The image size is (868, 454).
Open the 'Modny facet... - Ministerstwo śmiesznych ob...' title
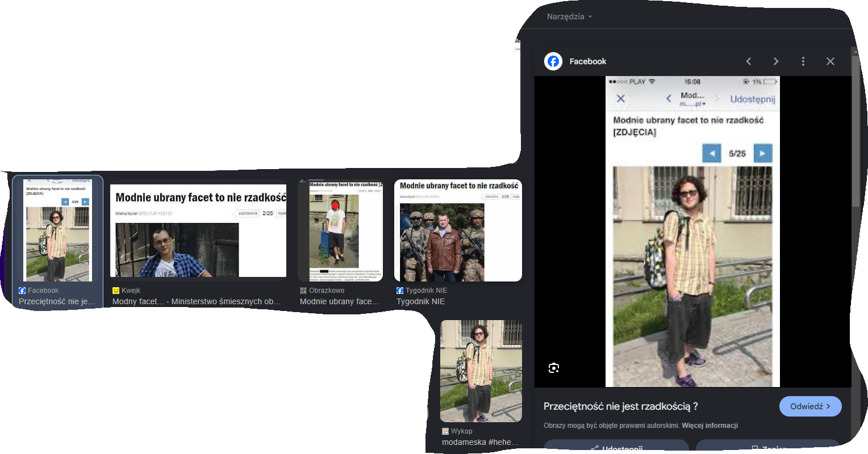click(197, 301)
